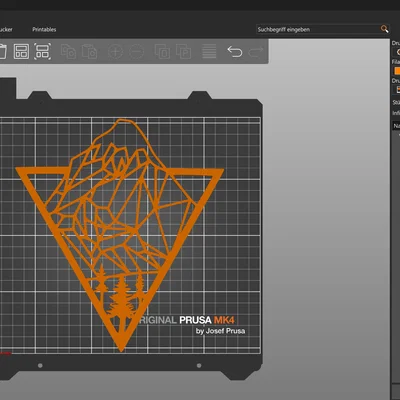400x400 pixels.
Task: Add an instance with the plus circle icon
Action: 115,52
